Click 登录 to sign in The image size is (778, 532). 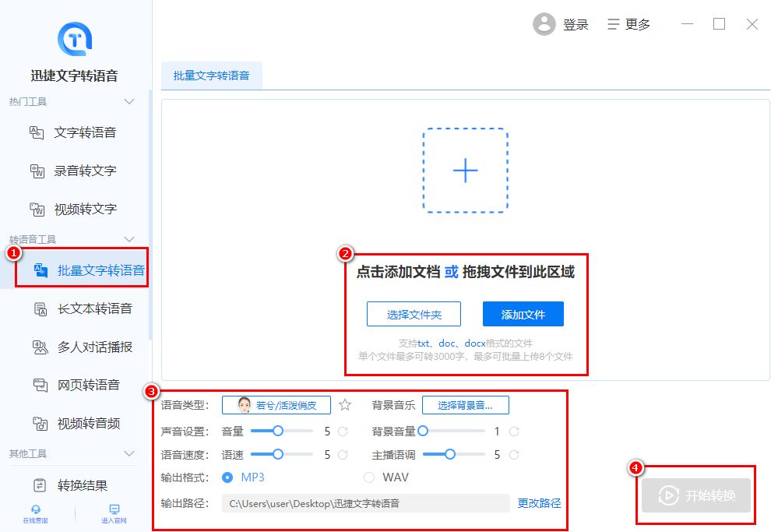pyautogui.click(x=576, y=24)
